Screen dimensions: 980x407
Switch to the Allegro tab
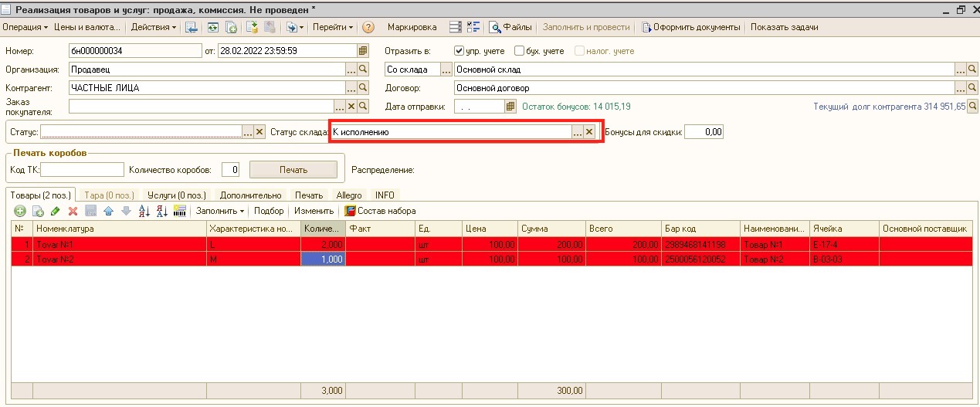pos(349,195)
